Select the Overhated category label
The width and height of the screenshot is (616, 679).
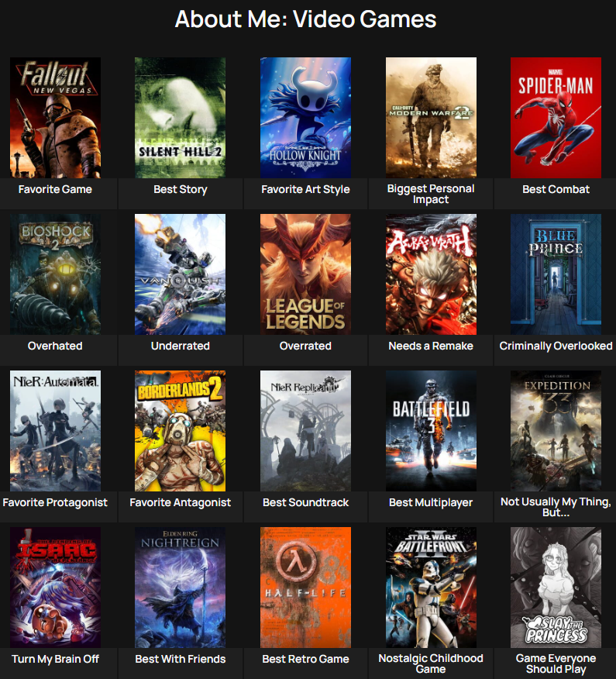(56, 346)
